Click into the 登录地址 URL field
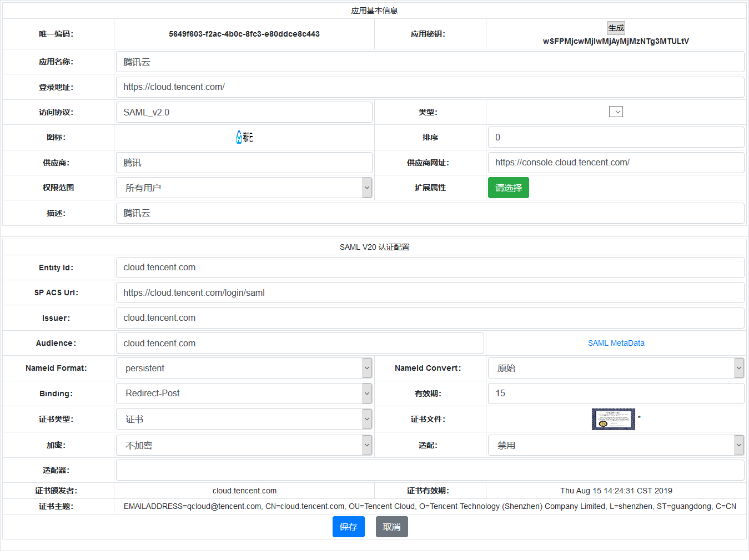This screenshot has height=560, width=749. 429,87
